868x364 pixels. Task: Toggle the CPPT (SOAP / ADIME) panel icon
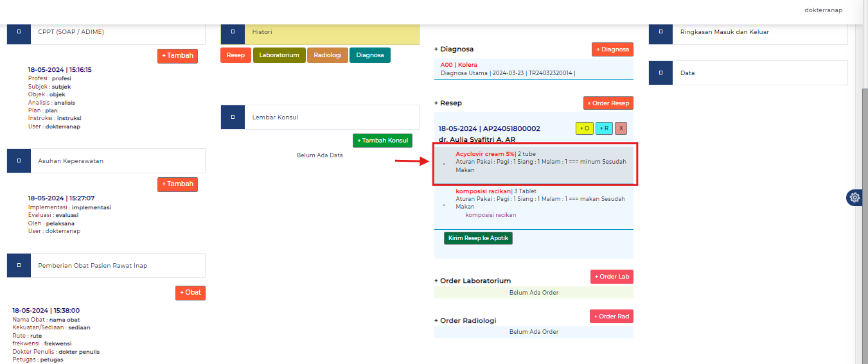(19, 31)
